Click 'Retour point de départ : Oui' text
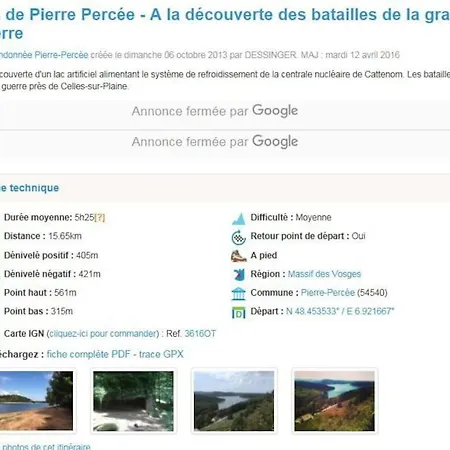This screenshot has width=450, height=450. click(x=308, y=236)
